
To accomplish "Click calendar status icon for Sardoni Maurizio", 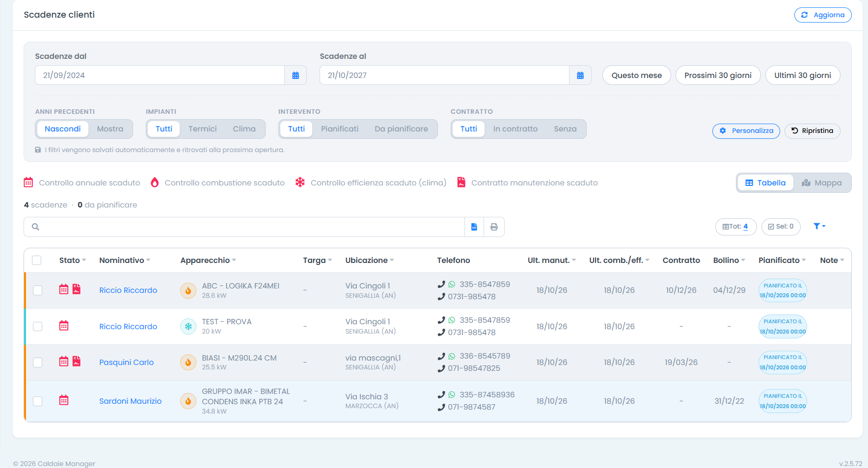I will coord(64,400).
